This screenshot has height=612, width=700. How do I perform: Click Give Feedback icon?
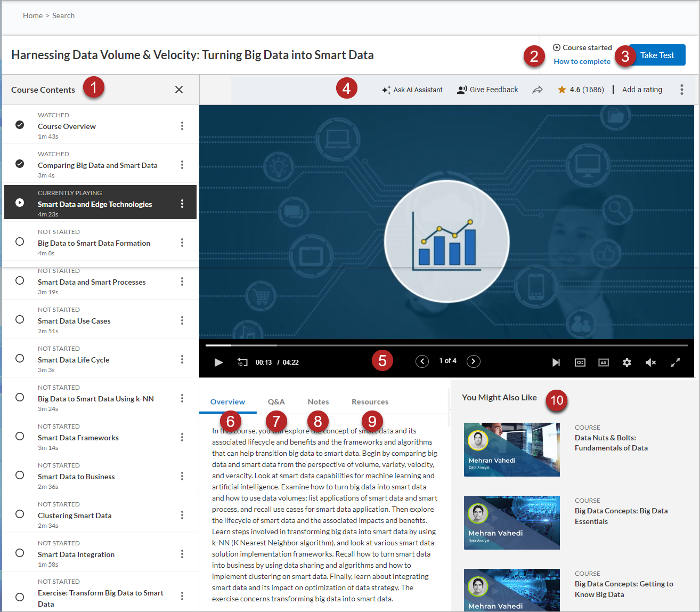click(462, 90)
